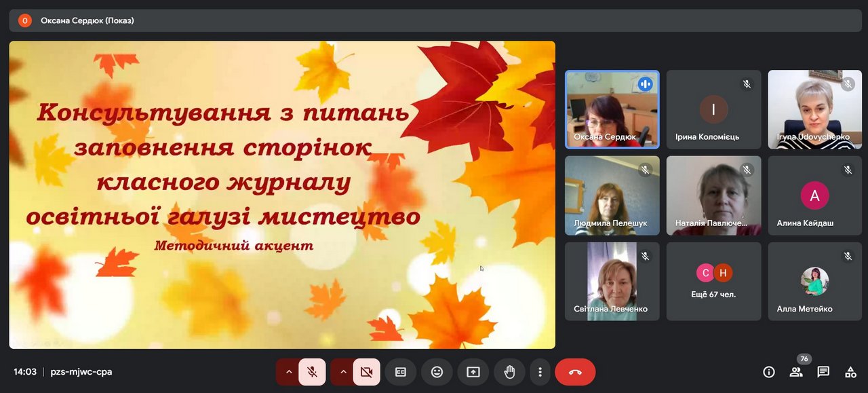Click muted mic icon on Людмила Пелешук tile
The image size is (868, 393).
645,170
